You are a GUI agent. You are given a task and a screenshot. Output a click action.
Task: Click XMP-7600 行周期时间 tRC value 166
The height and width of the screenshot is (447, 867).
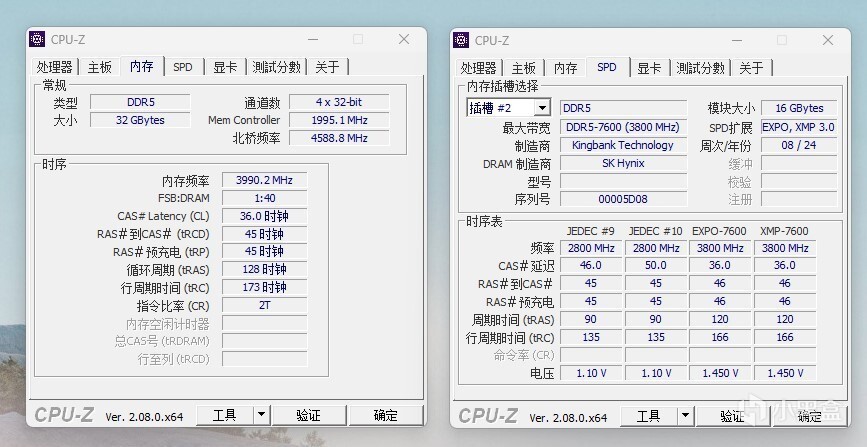point(785,337)
